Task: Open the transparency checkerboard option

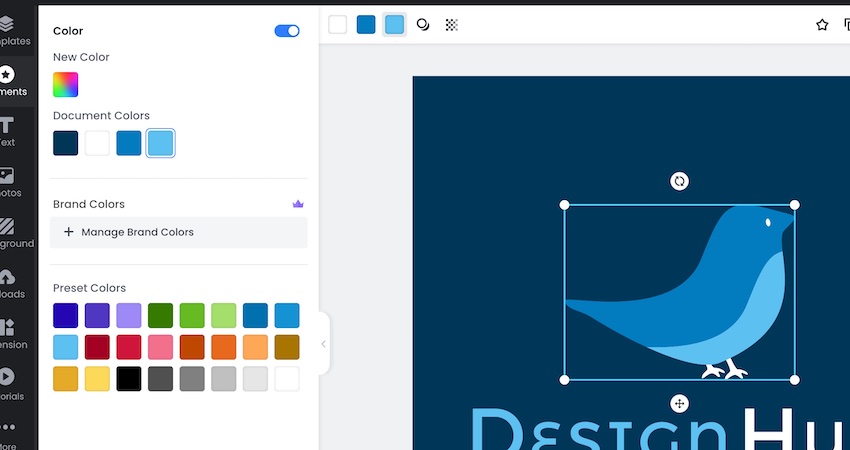Action: [x=452, y=24]
